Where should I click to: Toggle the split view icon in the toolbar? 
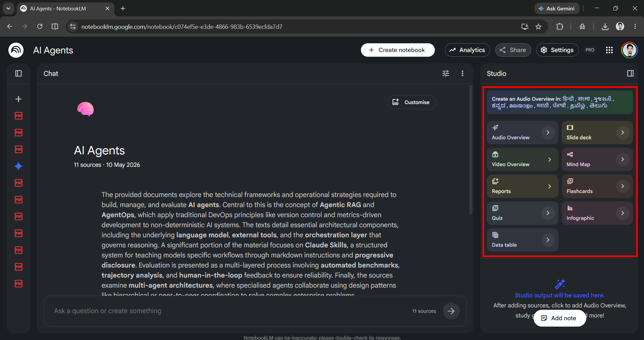coord(55,27)
